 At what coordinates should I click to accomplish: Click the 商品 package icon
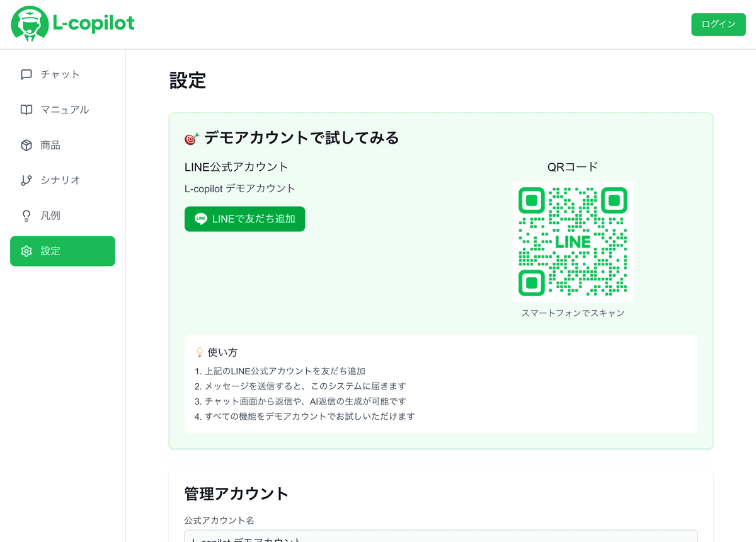[25, 145]
